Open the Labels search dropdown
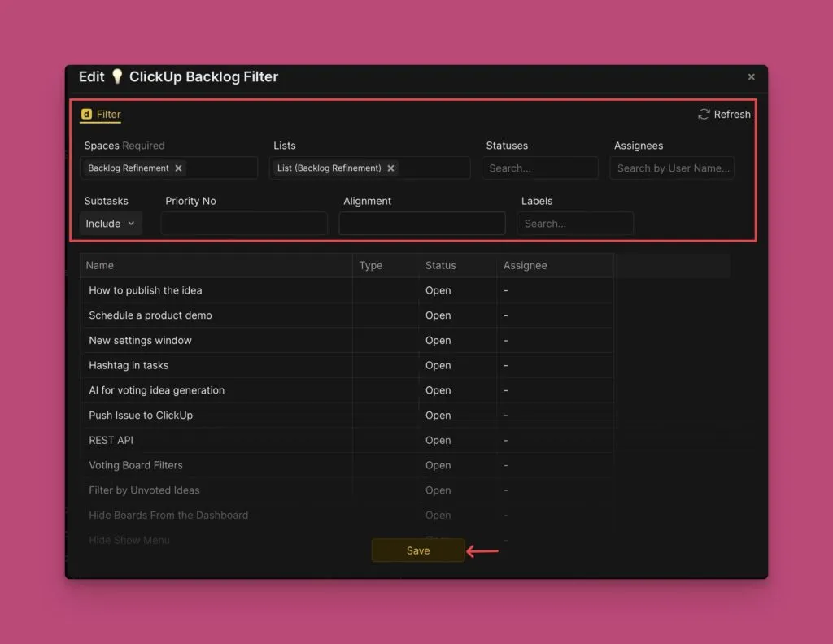Screen dimensions: 833x644 (574, 224)
